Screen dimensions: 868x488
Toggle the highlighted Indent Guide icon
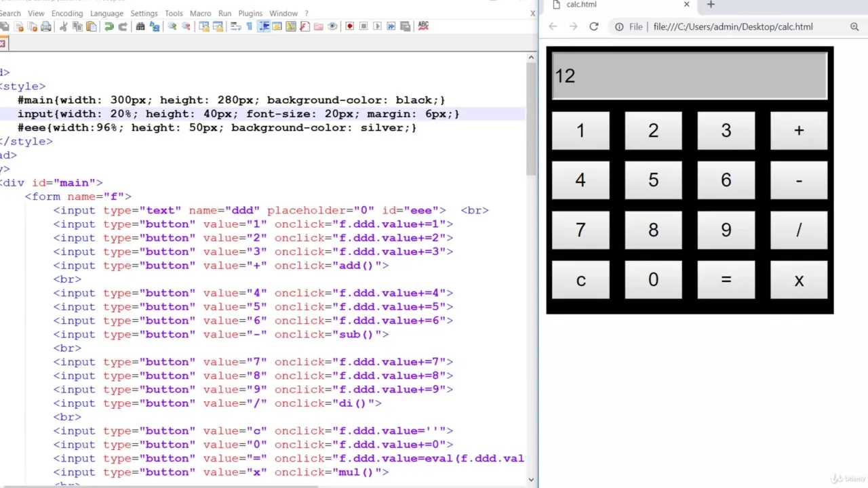point(264,26)
